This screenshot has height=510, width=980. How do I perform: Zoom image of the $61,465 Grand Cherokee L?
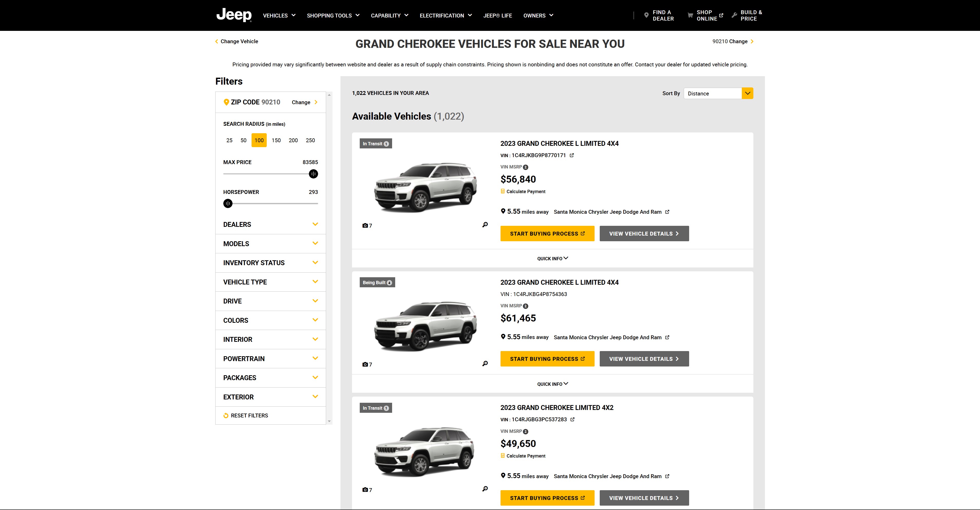pos(485,364)
